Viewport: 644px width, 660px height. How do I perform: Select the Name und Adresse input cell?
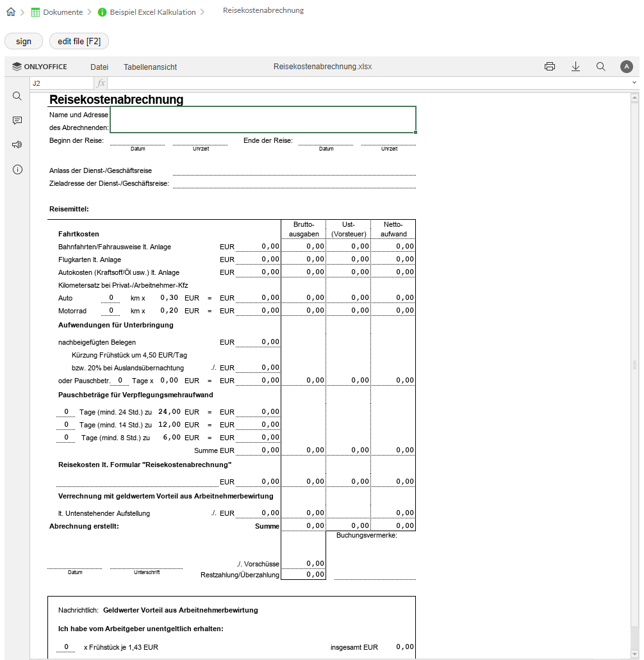point(263,120)
